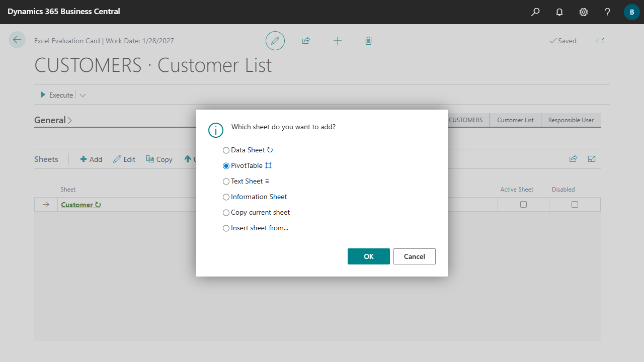The width and height of the screenshot is (644, 362).
Task: Open the notifications bell
Action: [559, 12]
